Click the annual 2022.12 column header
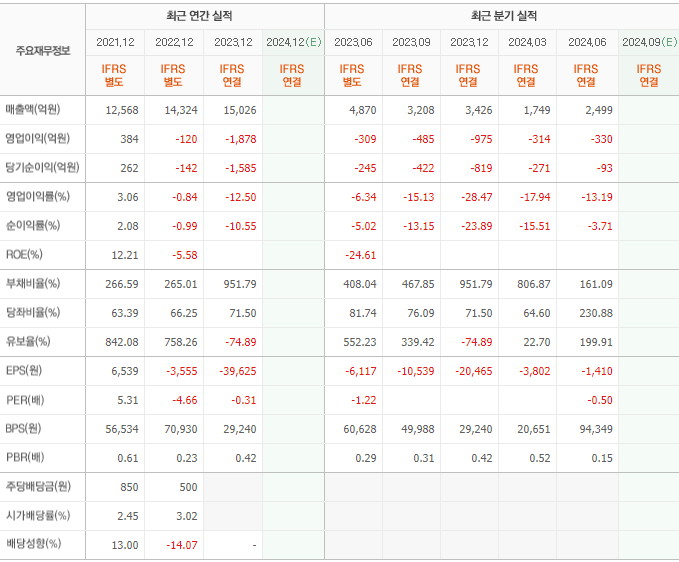 pyautogui.click(x=174, y=42)
